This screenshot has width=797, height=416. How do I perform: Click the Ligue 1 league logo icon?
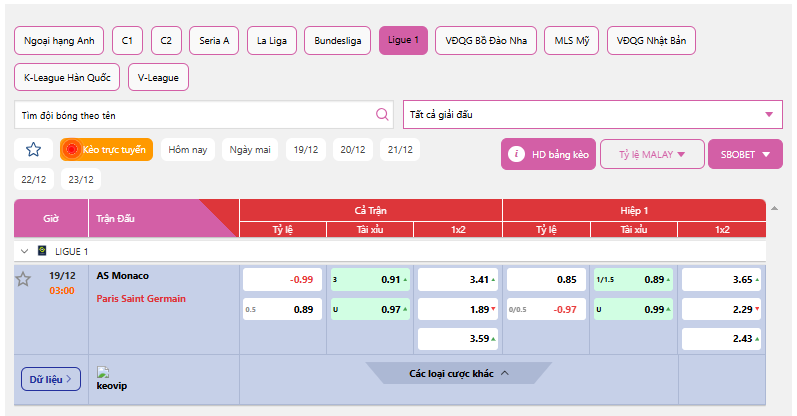pos(42,251)
